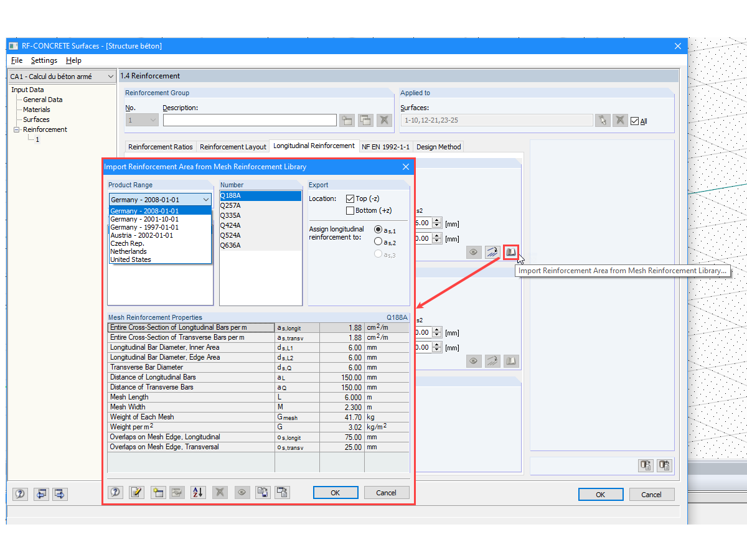Click the clear surfaces X icon
Viewport: 747px width, 560px height.
pos(620,120)
